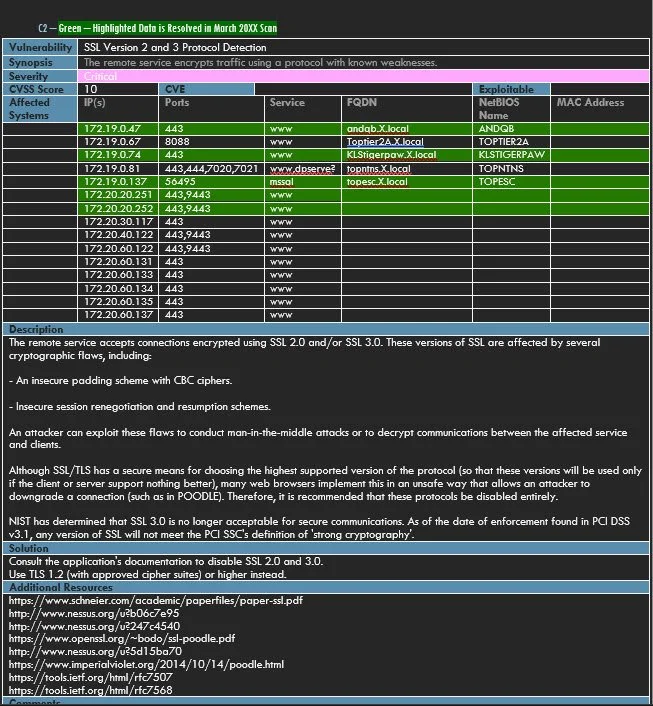The width and height of the screenshot is (653, 706).
Task: Select the CVE header cell
Action: coord(207,89)
